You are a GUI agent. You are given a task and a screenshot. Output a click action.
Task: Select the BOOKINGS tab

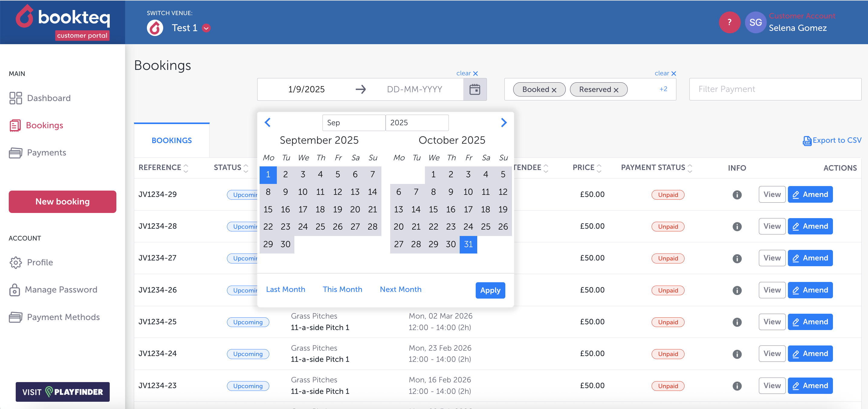point(171,140)
